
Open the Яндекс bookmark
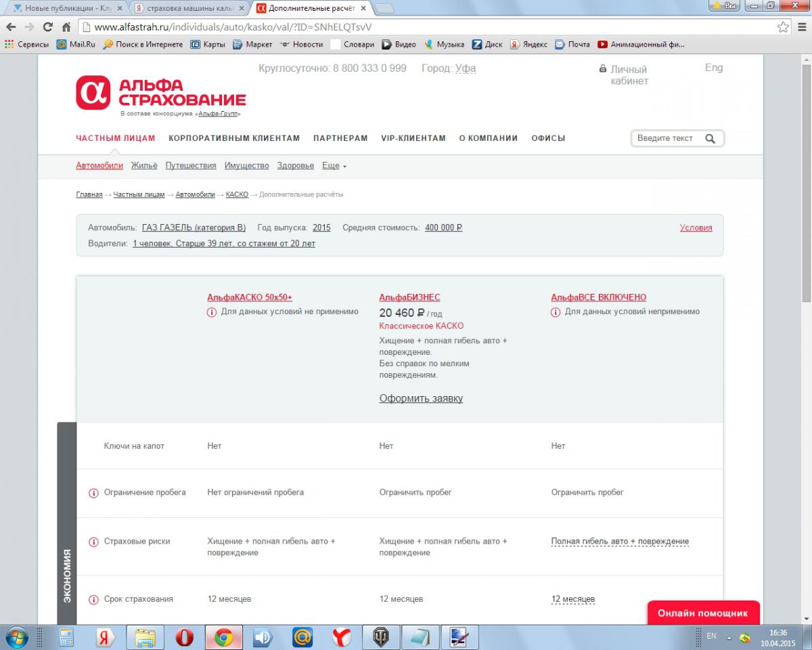(x=528, y=44)
